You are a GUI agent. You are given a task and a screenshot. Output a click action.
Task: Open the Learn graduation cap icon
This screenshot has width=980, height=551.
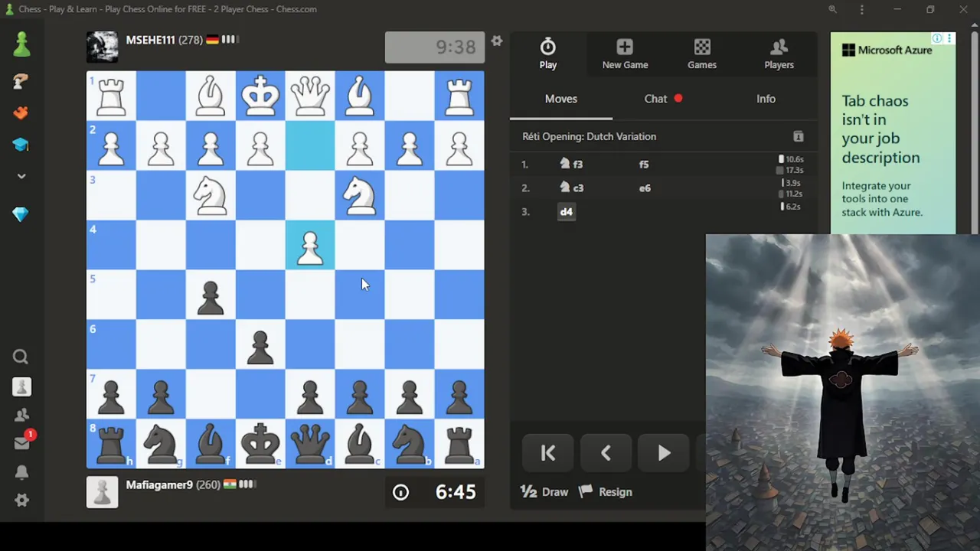point(21,145)
